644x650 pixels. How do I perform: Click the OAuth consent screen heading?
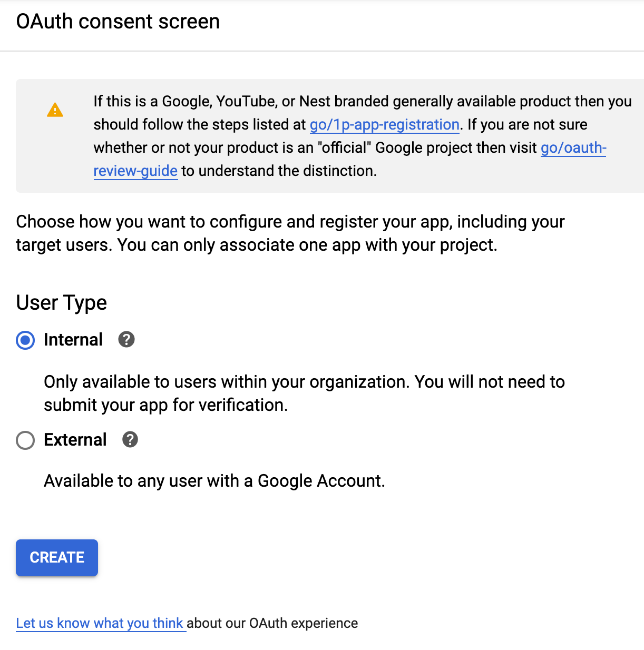click(118, 22)
